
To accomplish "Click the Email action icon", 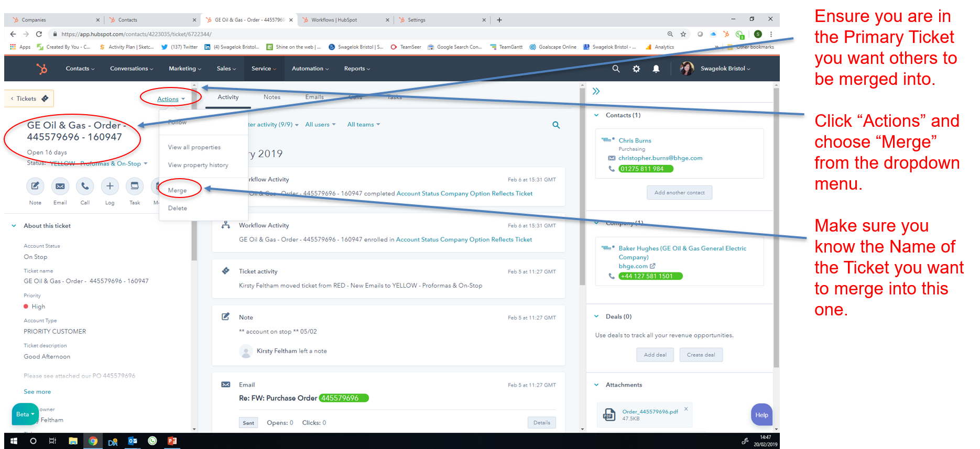I will 60,186.
